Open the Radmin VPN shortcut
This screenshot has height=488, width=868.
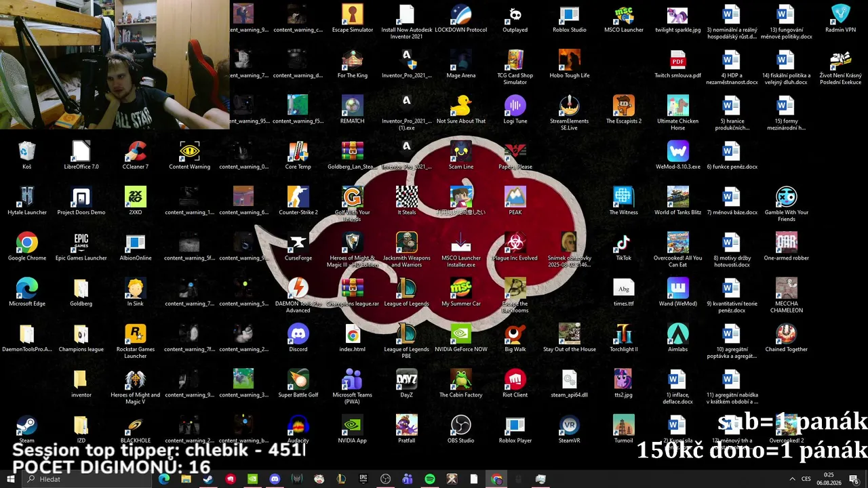click(840, 19)
